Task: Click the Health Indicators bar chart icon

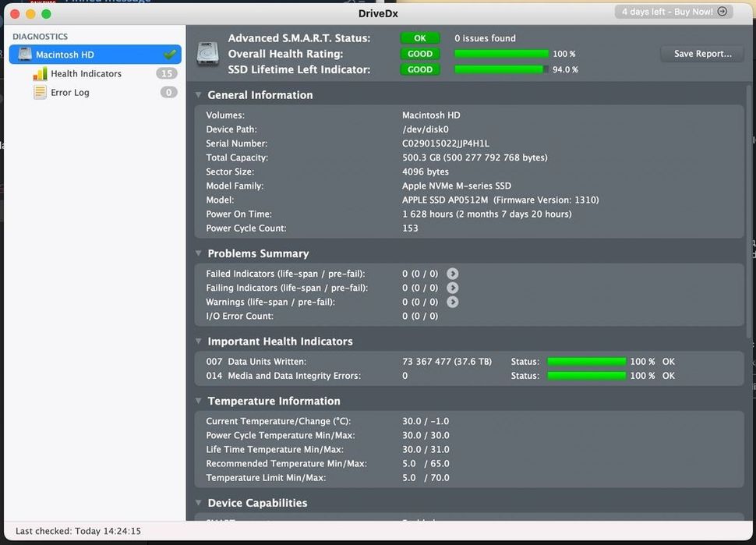Action: tap(40, 74)
